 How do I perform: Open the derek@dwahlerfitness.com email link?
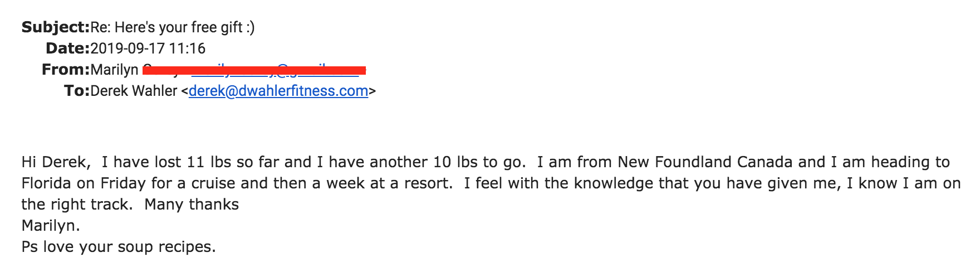click(278, 91)
